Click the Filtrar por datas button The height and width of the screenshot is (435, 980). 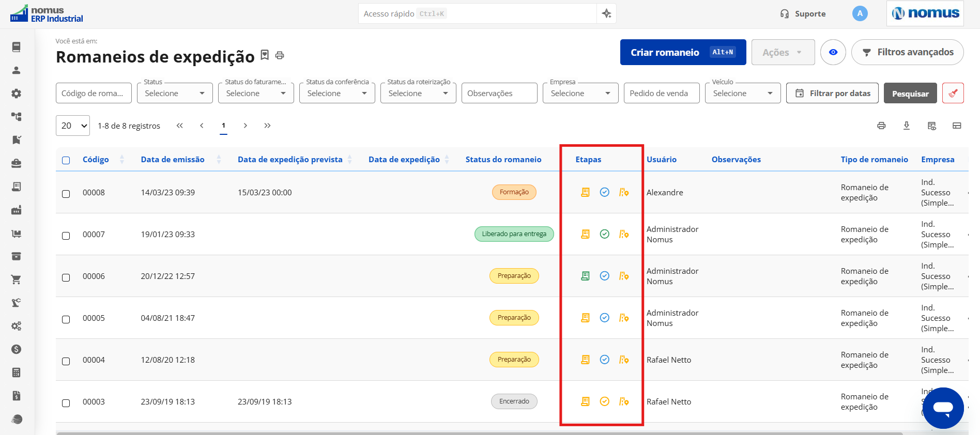click(x=832, y=94)
